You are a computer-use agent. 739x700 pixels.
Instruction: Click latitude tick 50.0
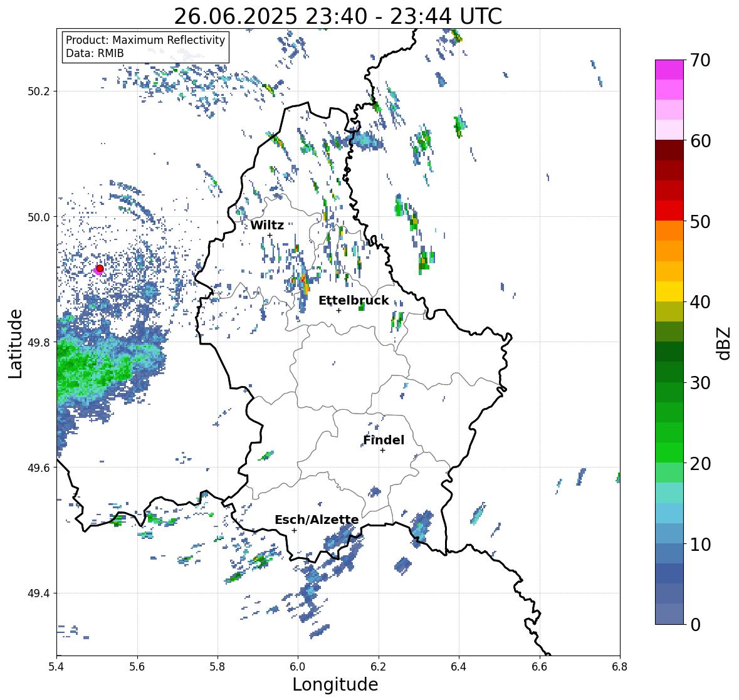39,217
